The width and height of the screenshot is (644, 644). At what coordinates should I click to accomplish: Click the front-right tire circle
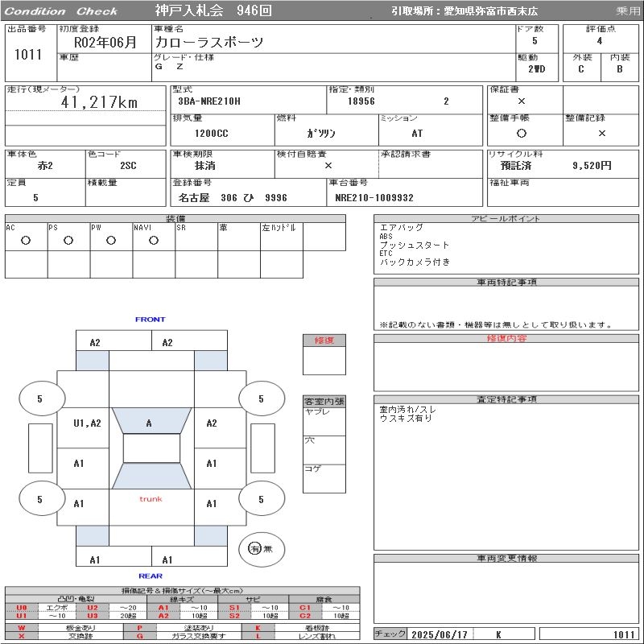[x=260, y=398]
